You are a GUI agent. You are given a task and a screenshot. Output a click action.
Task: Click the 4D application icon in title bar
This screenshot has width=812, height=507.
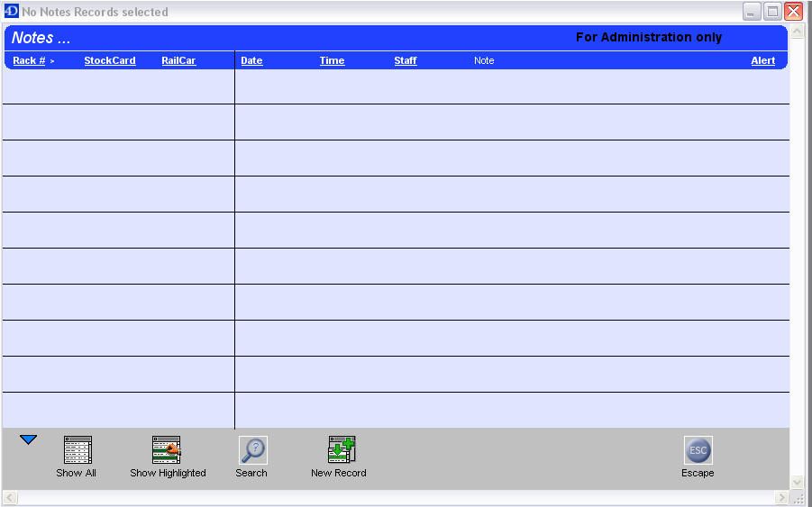[x=12, y=12]
